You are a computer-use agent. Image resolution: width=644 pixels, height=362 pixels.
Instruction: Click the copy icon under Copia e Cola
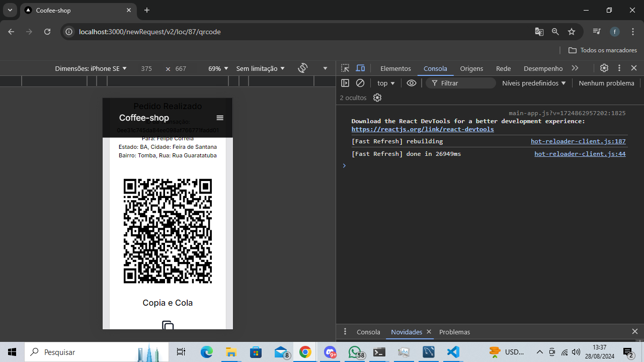pos(168,325)
